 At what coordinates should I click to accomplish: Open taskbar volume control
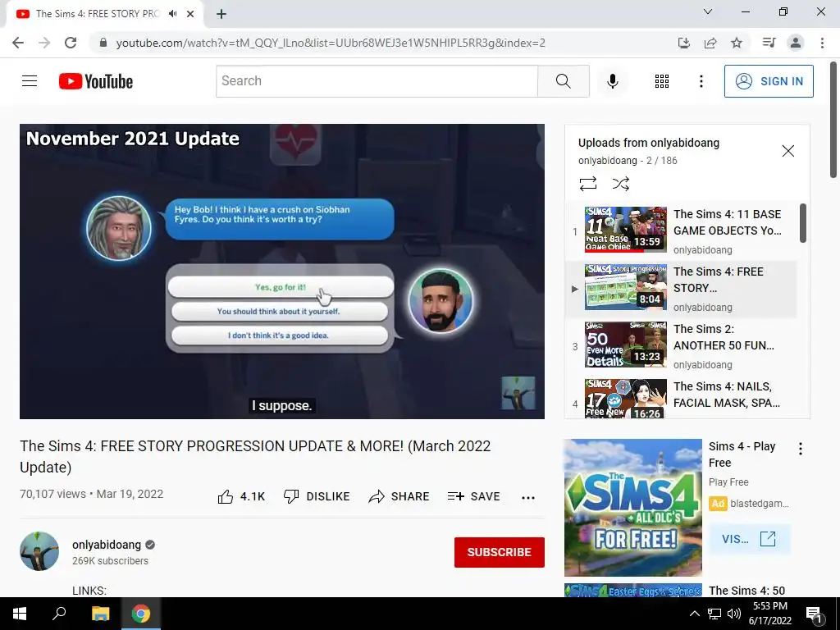[x=734, y=614]
